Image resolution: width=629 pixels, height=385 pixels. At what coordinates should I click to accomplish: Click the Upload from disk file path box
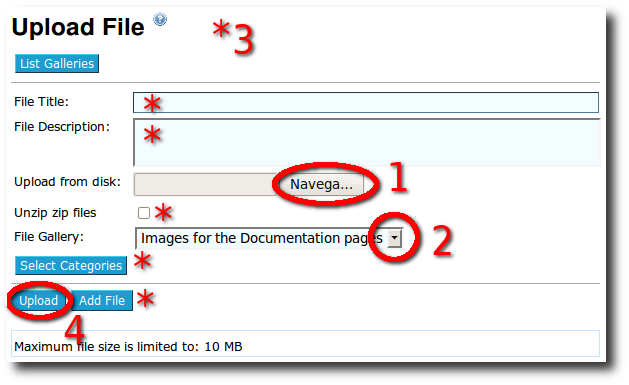[207, 184]
